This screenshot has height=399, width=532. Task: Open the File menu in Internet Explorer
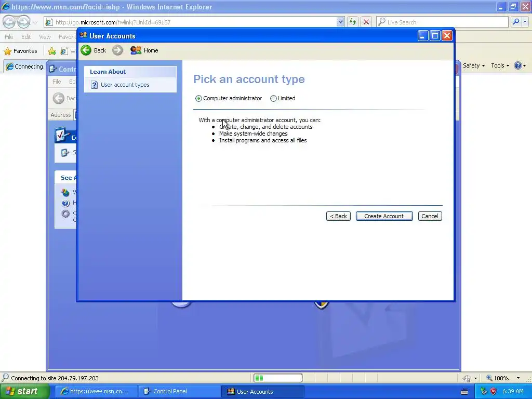point(9,37)
